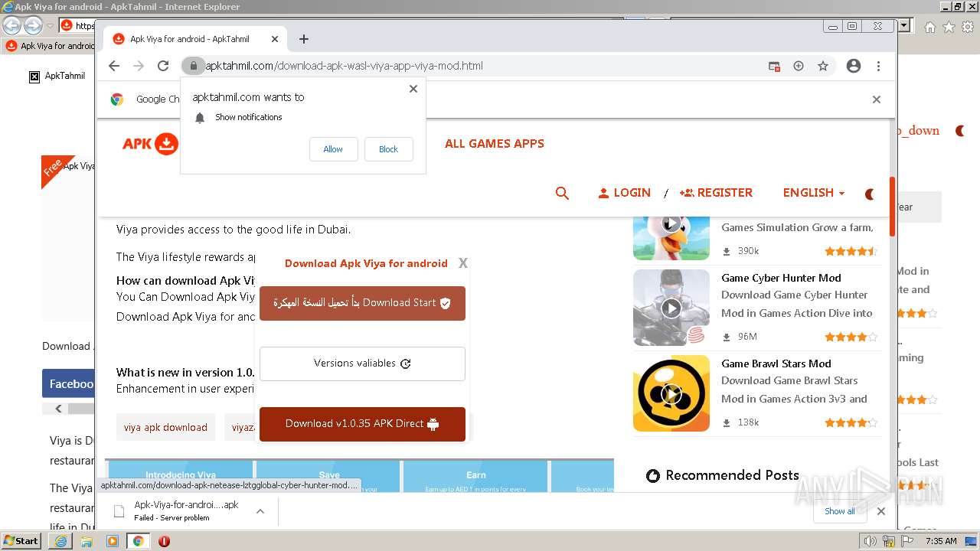
Task: Open Internet Explorer Home icon
Action: [929, 27]
